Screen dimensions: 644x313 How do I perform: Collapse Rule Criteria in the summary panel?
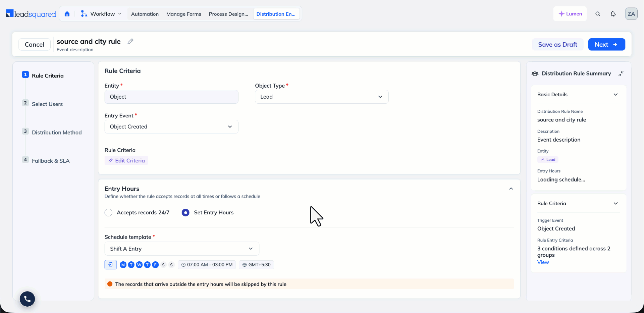(615, 203)
